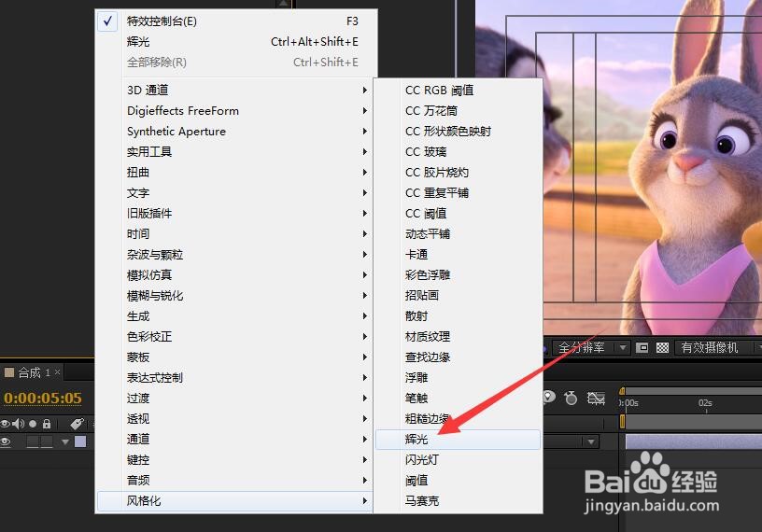Open 文字 effects category
The height and width of the screenshot is (532, 762).
click(x=235, y=193)
